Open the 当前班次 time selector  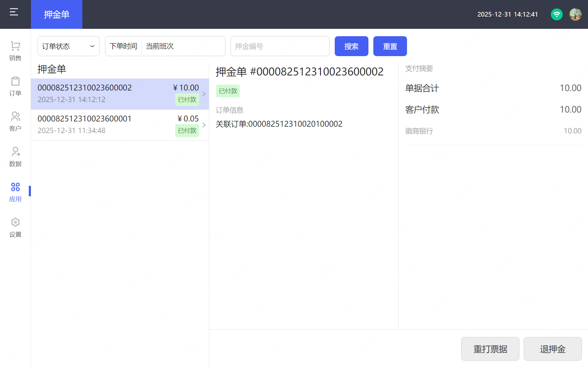(183, 46)
